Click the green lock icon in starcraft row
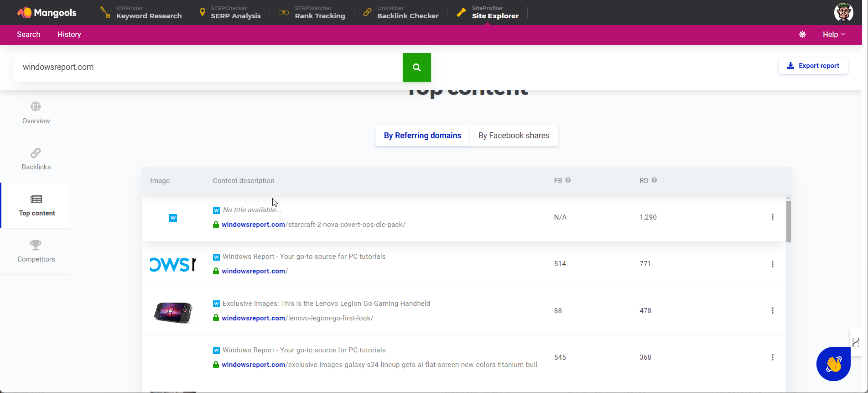This screenshot has height=393, width=868. point(216,225)
